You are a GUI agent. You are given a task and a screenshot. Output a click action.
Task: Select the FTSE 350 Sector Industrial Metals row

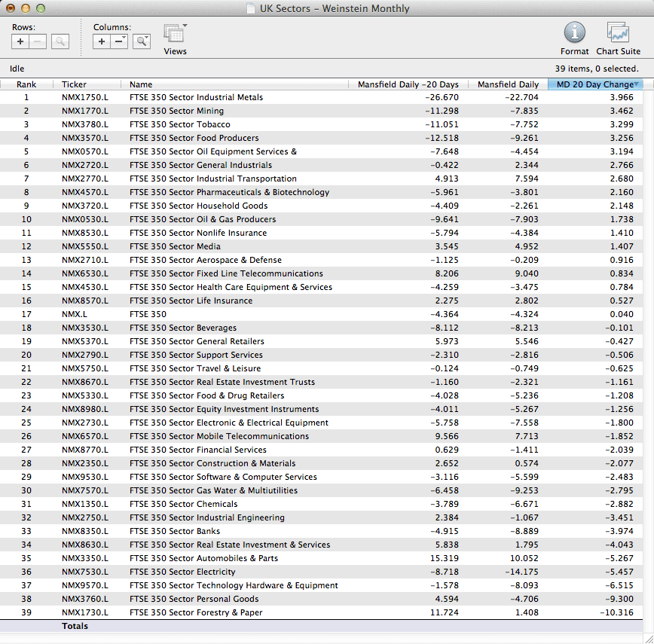[196, 97]
